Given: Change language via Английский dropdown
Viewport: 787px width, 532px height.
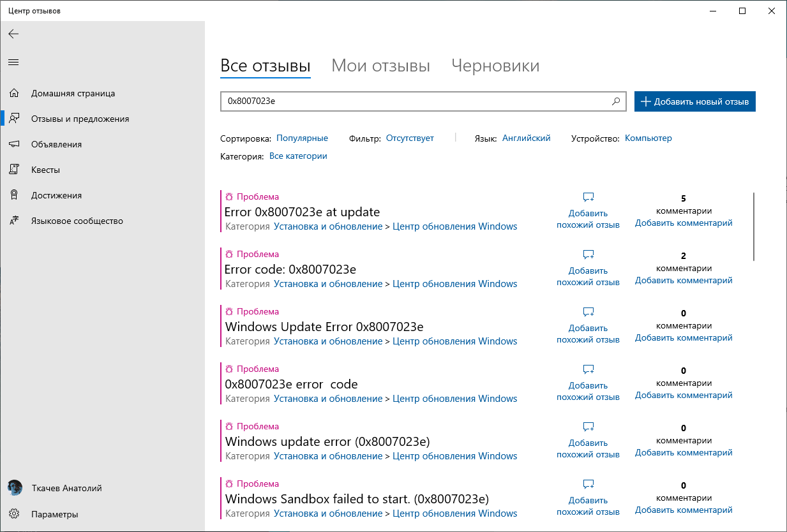Looking at the screenshot, I should (x=526, y=138).
